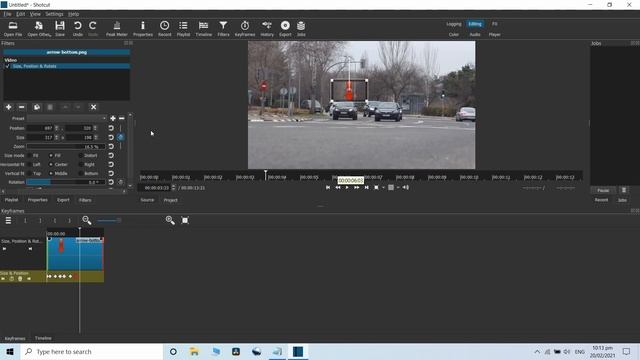Click Open Other toolbar icon
The width and height of the screenshot is (640, 360).
click(39, 29)
